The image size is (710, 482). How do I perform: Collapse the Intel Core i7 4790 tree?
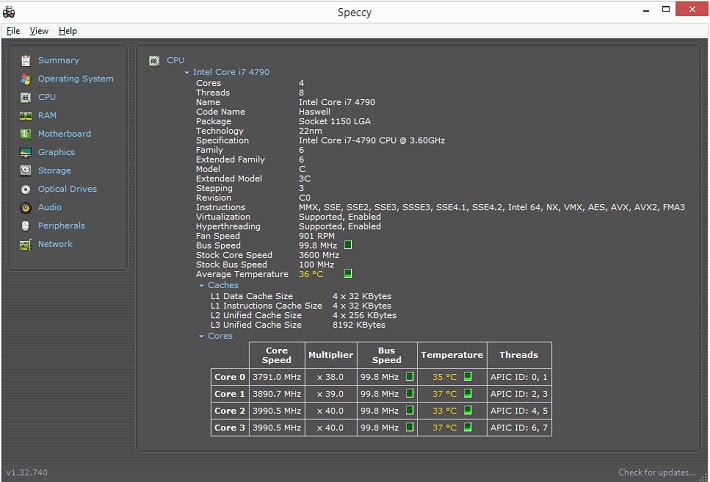(187, 72)
